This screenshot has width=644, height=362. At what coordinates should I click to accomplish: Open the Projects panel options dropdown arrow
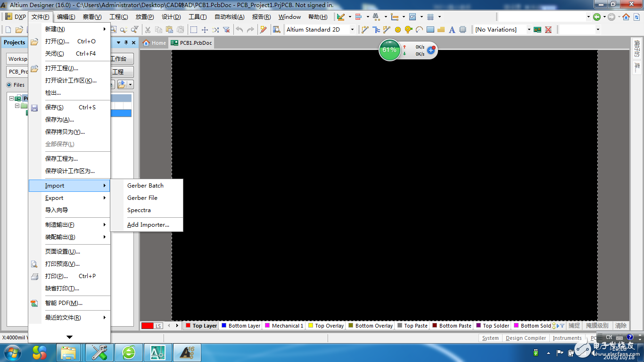point(119,42)
